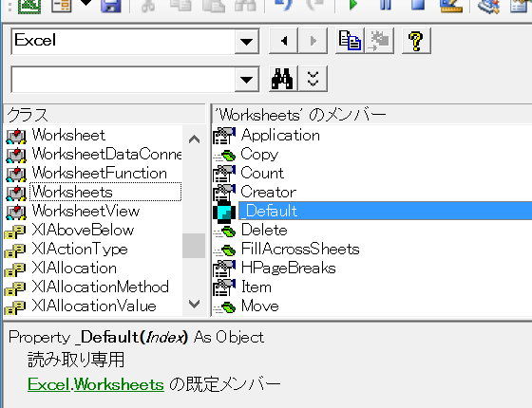Open the Excel library dropdown arrow
This screenshot has width=532, height=408.
click(247, 42)
